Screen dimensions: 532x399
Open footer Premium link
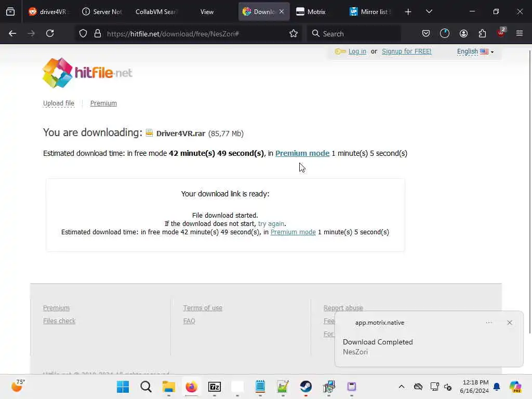tap(56, 308)
